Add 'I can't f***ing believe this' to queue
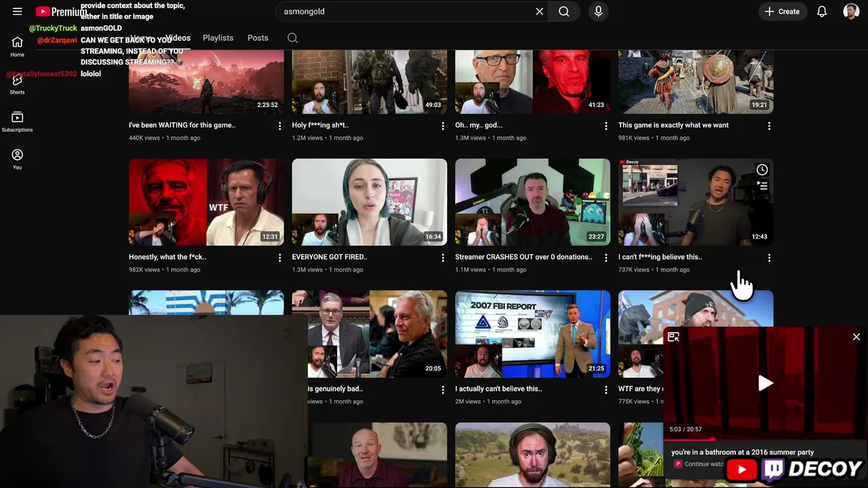 762,186
